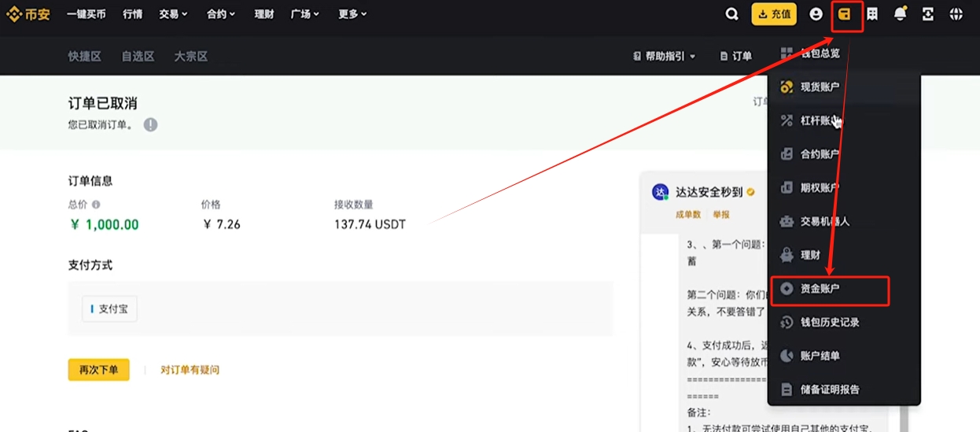The image size is (980, 432).
Task: Click the download app scan icon
Action: click(928, 14)
